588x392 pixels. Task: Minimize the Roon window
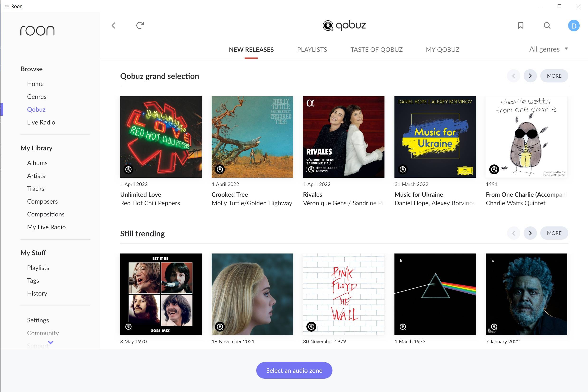click(540, 6)
